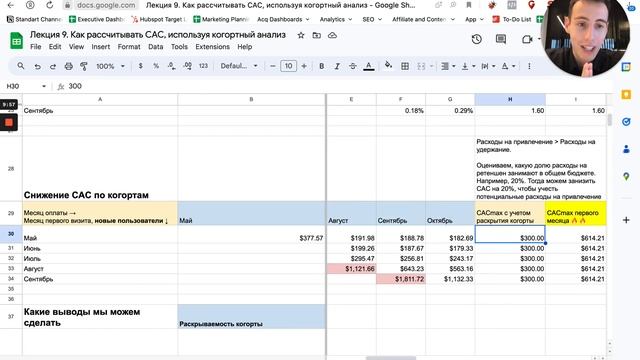
Task: Open the Extensions menu
Action: 212,47
